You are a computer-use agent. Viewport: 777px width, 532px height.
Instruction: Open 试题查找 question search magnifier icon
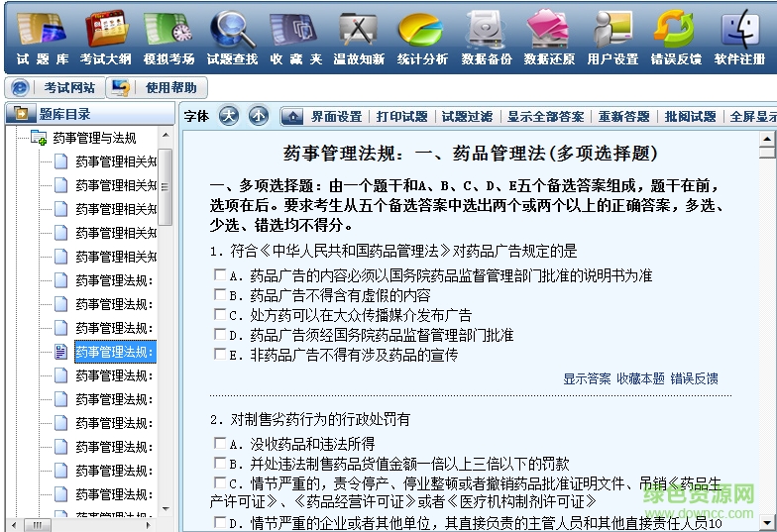coord(232,30)
